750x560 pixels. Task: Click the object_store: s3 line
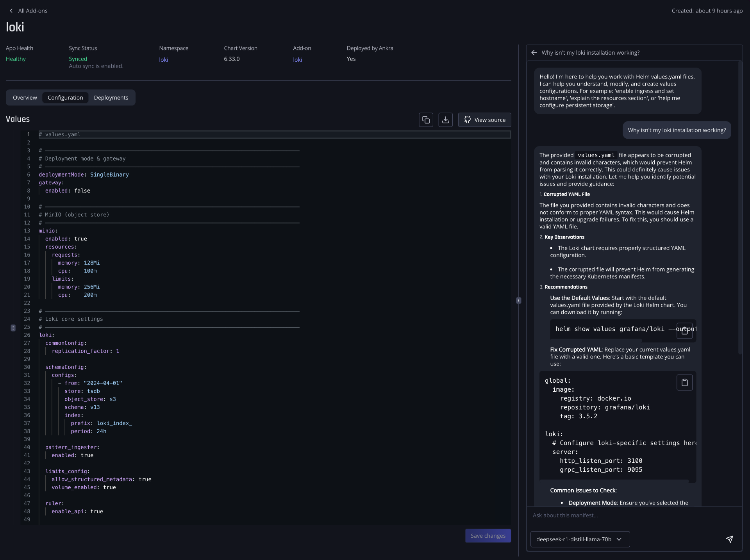click(x=90, y=399)
